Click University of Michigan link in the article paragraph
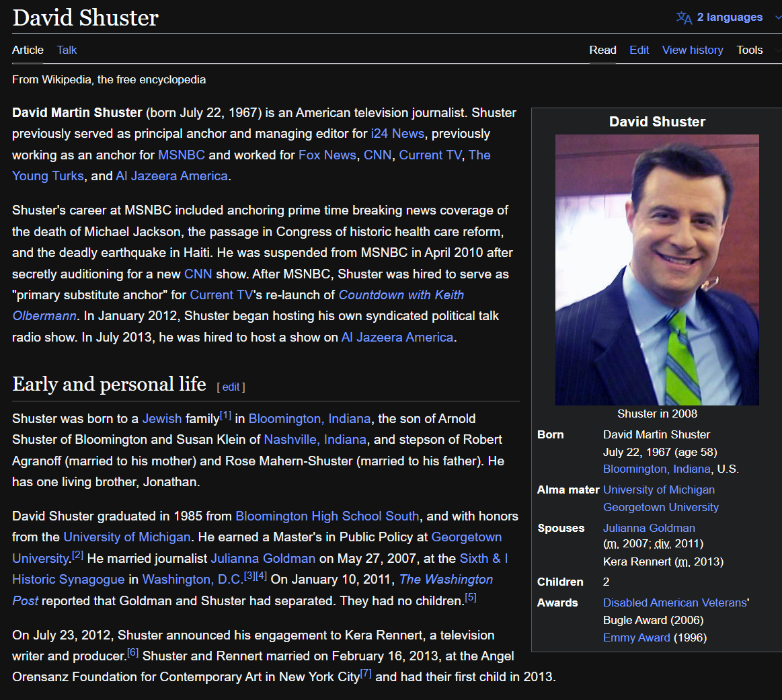The height and width of the screenshot is (700, 782). [x=126, y=537]
